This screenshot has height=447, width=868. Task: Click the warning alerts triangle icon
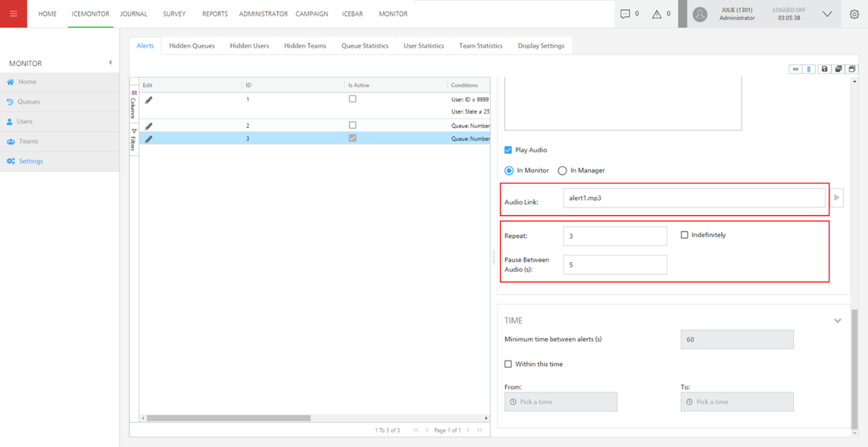click(x=656, y=14)
